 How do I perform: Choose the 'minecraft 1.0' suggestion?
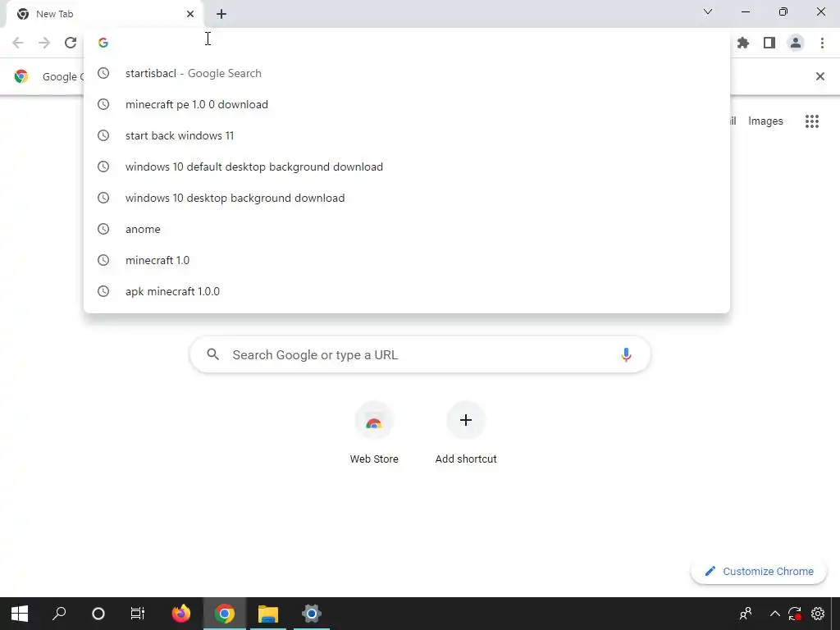[x=407, y=260]
